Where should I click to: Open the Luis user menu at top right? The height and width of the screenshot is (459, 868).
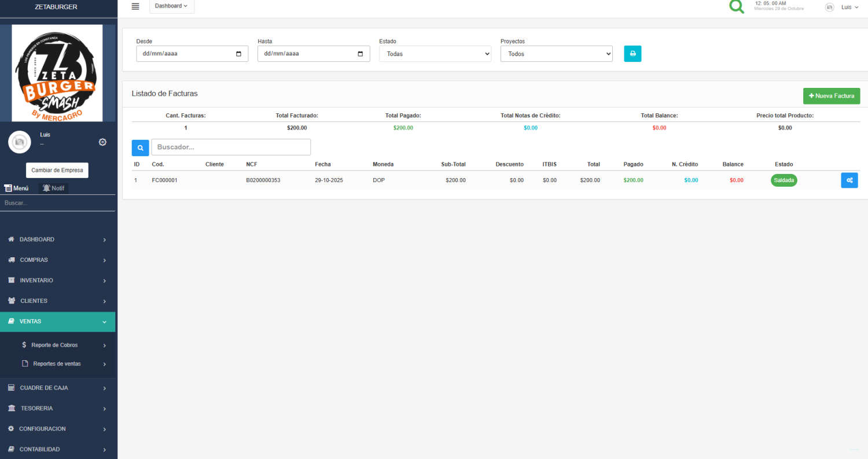coord(845,7)
